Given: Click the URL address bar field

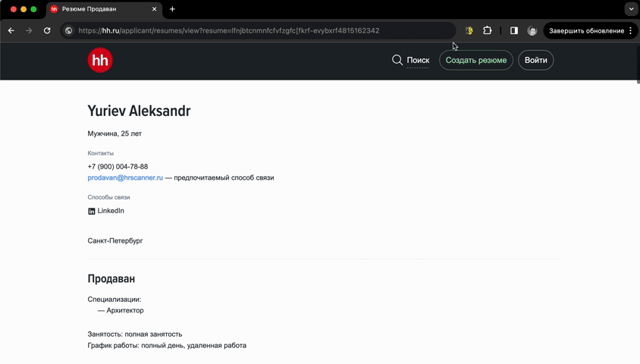Looking at the screenshot, I should tap(258, 31).
